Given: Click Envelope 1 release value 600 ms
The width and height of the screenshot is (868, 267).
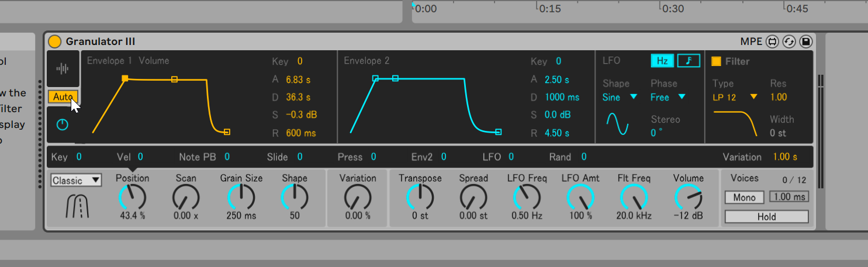Looking at the screenshot, I should [301, 133].
